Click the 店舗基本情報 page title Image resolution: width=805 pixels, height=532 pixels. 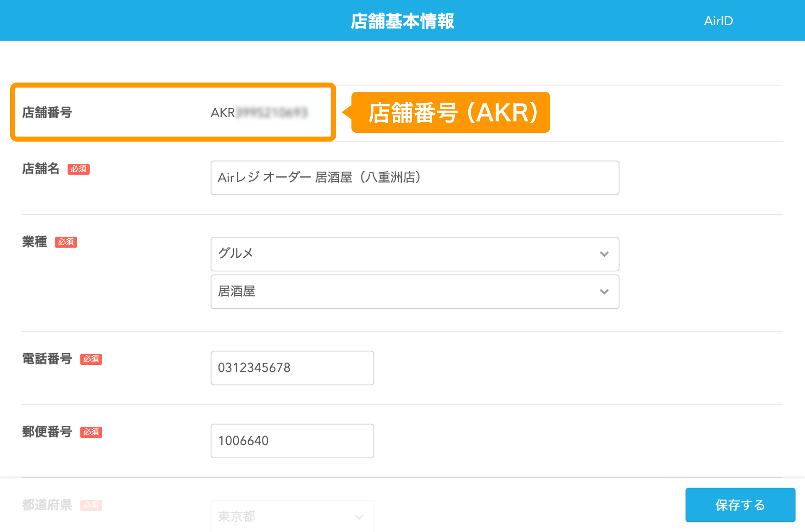point(402,21)
